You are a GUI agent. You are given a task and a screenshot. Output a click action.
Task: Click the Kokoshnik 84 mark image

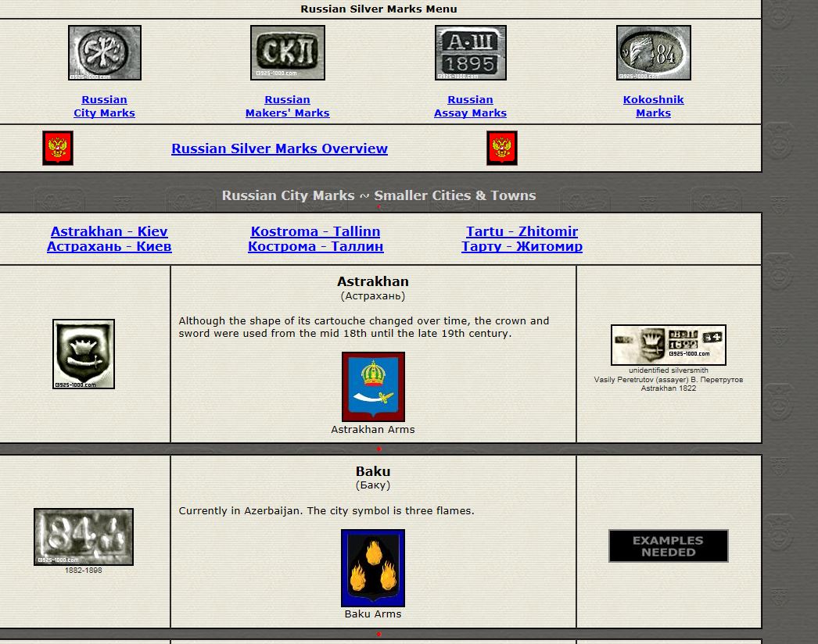pyautogui.click(x=653, y=53)
